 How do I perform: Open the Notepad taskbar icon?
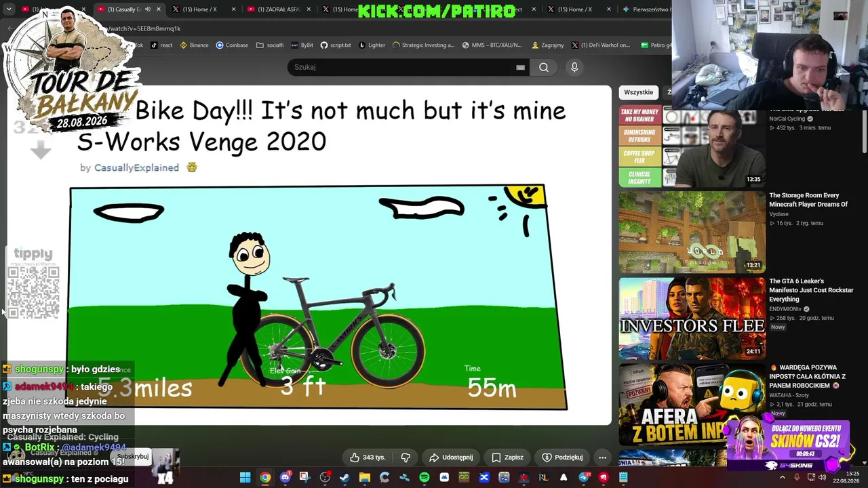pyautogui.click(x=623, y=477)
